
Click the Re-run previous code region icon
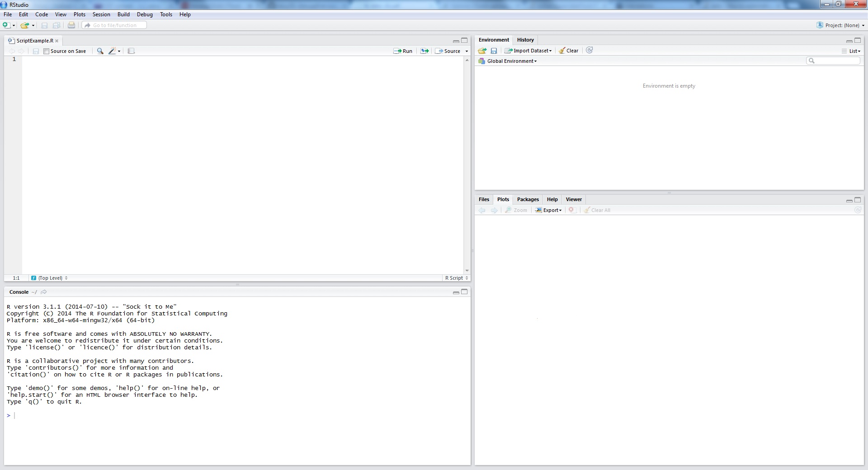point(425,51)
